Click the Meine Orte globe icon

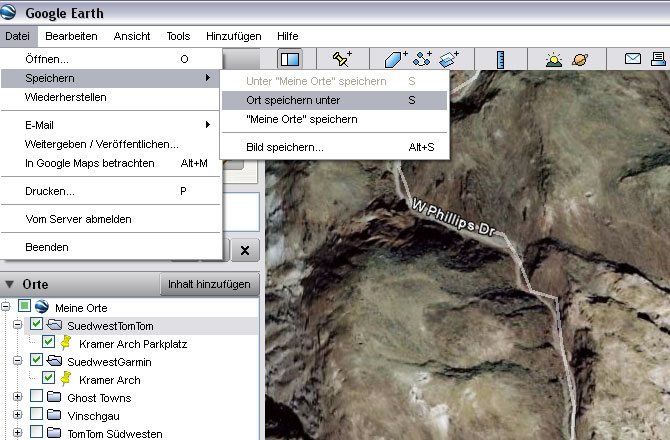pyautogui.click(x=42, y=306)
